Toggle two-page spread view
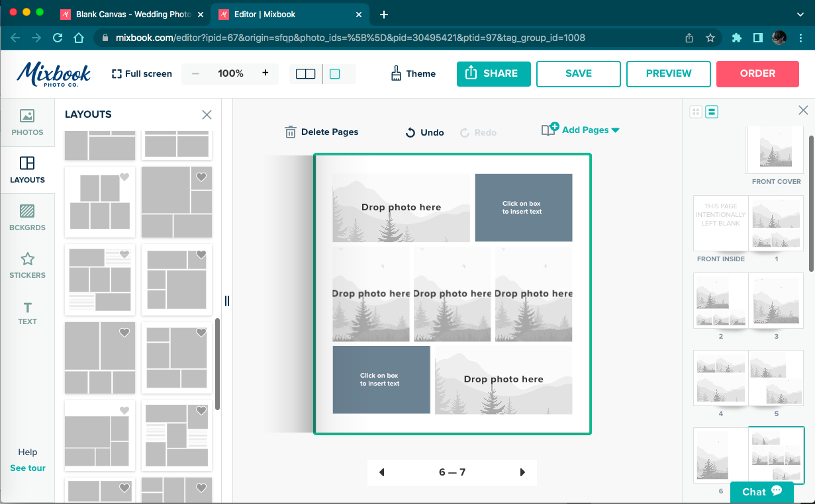 (305, 73)
